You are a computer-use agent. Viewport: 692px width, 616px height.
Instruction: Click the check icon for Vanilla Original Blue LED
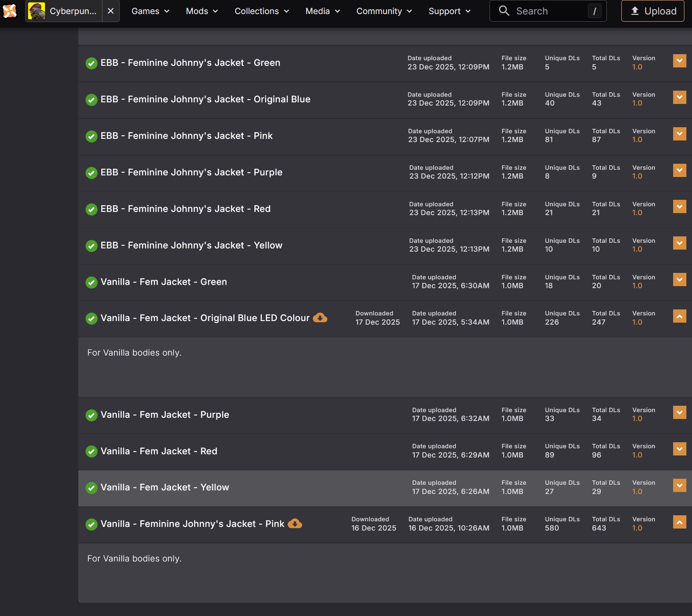[92, 319]
